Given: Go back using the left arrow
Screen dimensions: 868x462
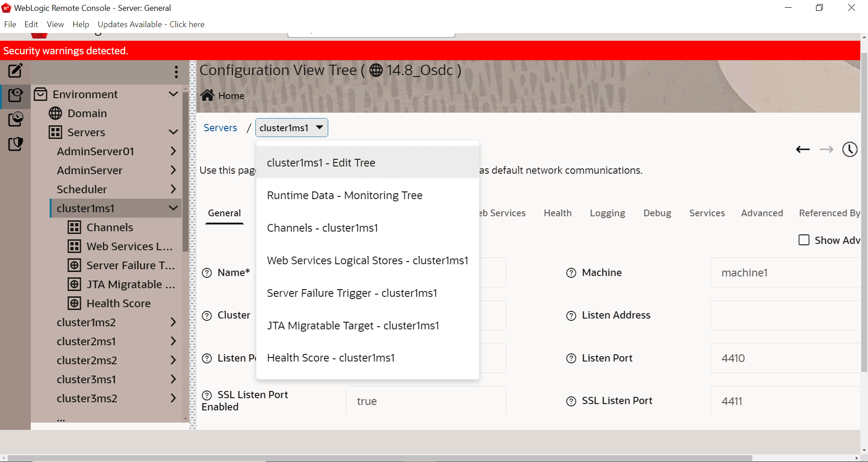Looking at the screenshot, I should coord(803,149).
